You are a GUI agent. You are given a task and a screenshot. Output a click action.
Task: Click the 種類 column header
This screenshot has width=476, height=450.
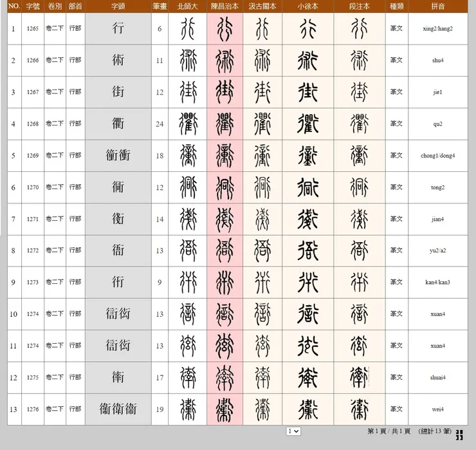396,6
